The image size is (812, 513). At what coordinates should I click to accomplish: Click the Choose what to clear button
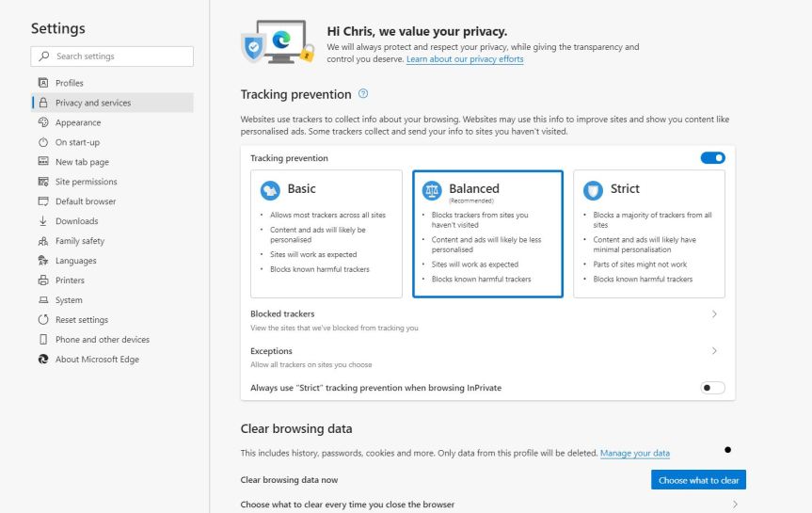pos(698,480)
